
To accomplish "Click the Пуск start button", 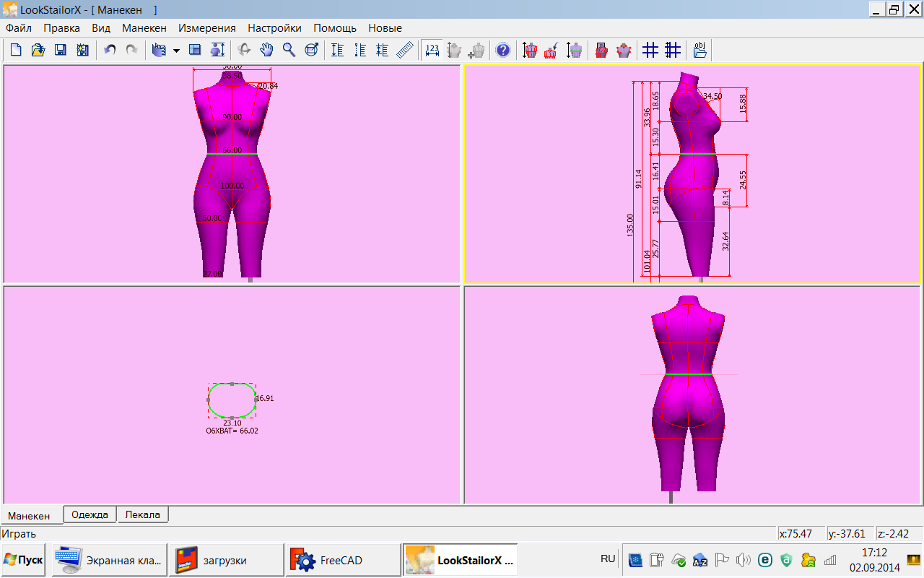I will 24,560.
